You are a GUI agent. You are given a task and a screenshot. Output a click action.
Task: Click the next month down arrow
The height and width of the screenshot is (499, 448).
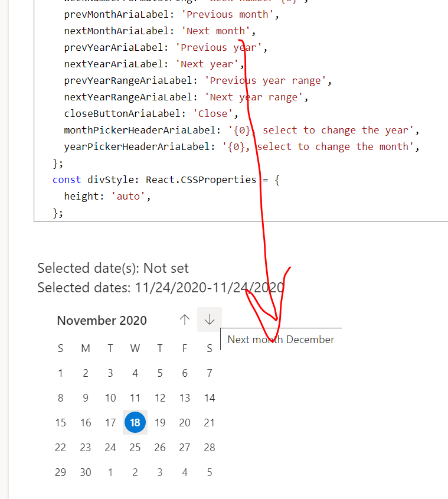click(x=210, y=319)
